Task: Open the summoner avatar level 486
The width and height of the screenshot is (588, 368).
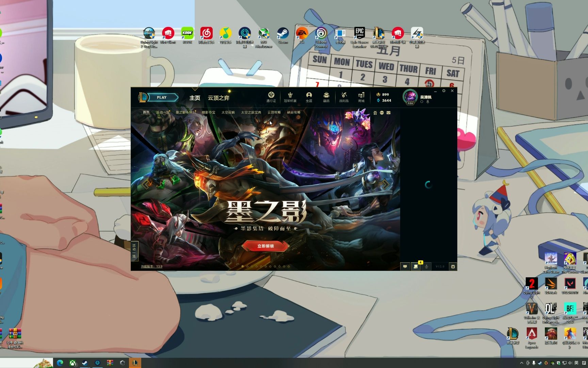Action: 410,97
